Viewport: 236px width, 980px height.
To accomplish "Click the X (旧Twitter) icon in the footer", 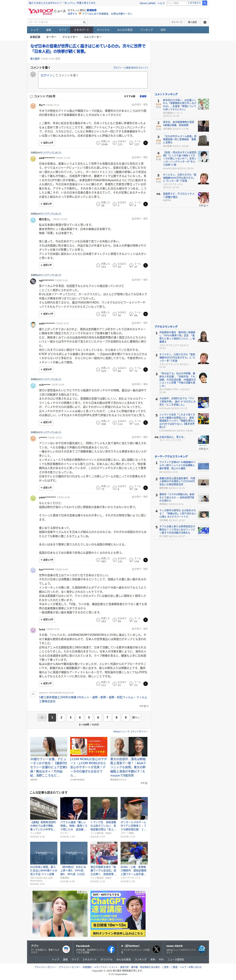I will (156, 949).
